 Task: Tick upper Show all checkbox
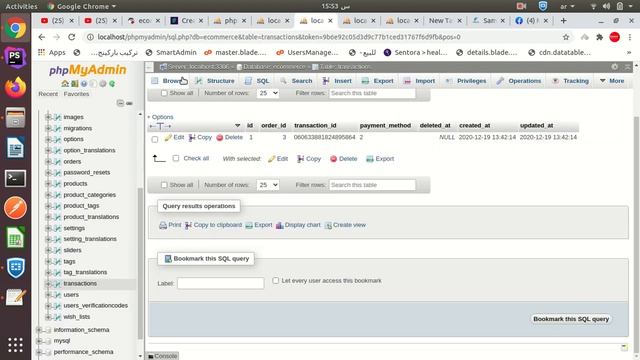[164, 93]
